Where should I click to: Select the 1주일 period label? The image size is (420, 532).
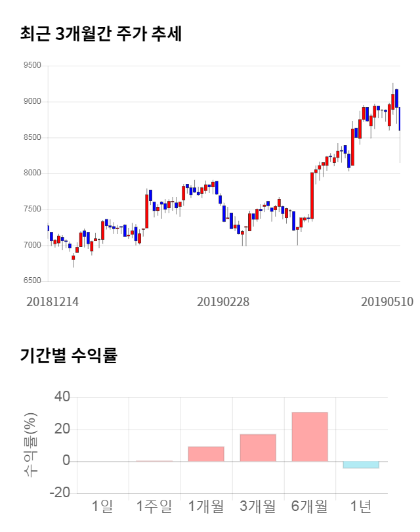click(154, 506)
